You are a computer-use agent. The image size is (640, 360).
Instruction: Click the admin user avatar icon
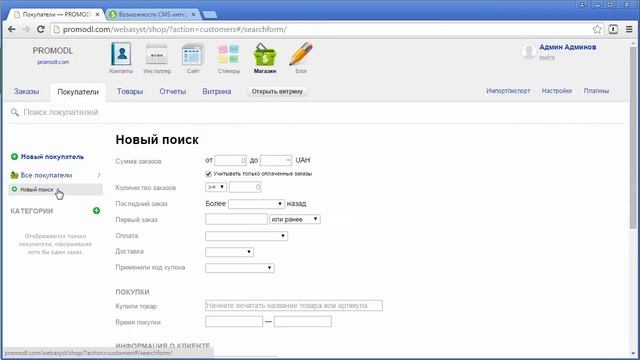(529, 52)
